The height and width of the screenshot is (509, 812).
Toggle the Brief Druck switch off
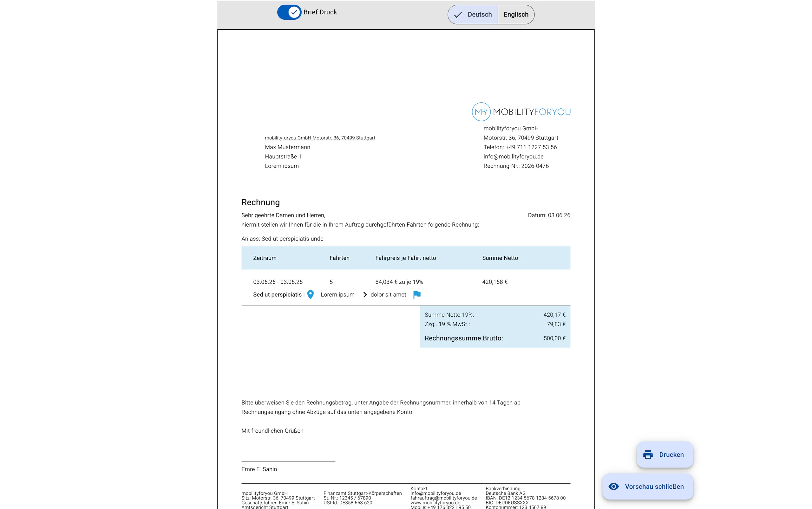[x=289, y=12]
